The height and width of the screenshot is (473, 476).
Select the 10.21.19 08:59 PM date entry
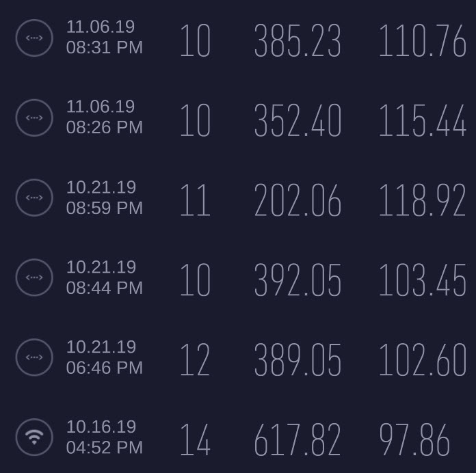(104, 198)
